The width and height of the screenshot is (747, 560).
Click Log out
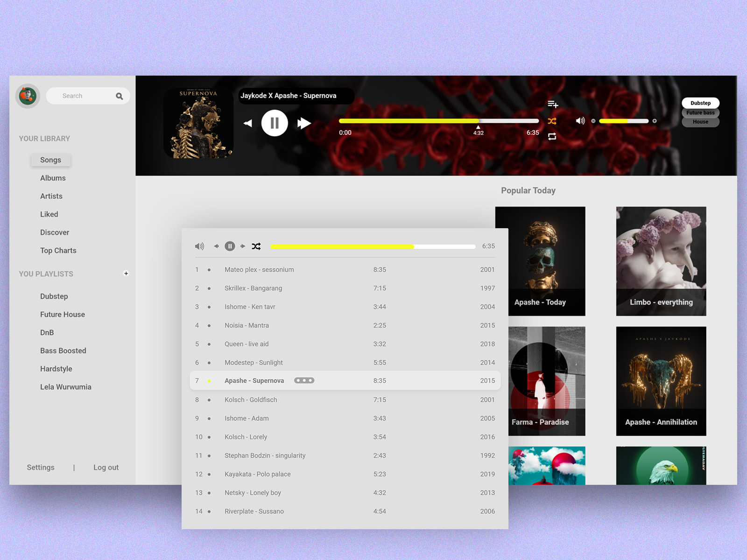pyautogui.click(x=106, y=468)
